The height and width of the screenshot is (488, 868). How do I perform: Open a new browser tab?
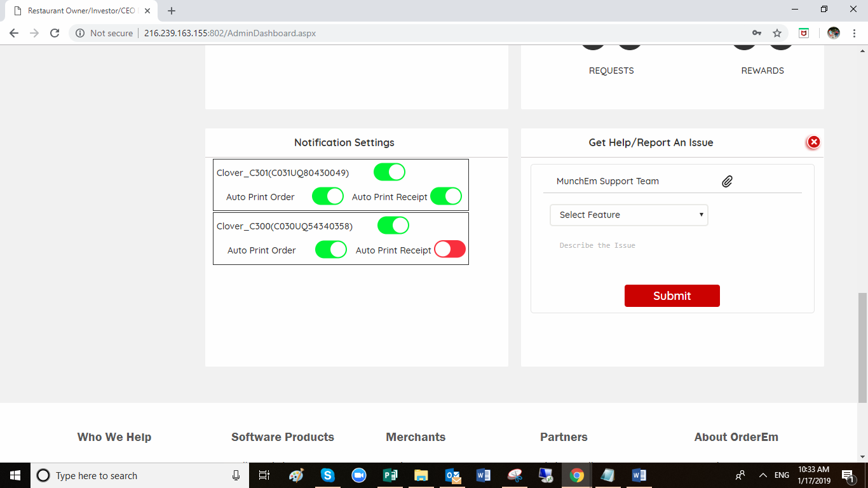[172, 11]
